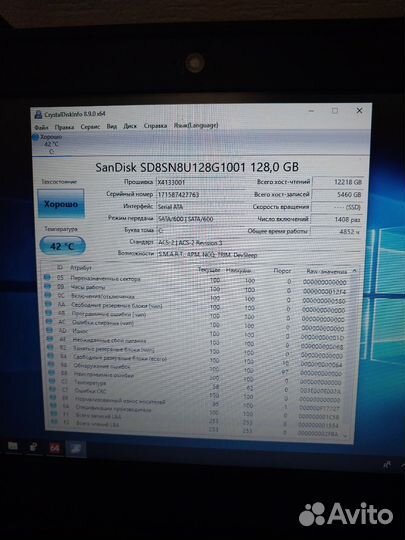Open the Язык(Language) menu

point(196,125)
